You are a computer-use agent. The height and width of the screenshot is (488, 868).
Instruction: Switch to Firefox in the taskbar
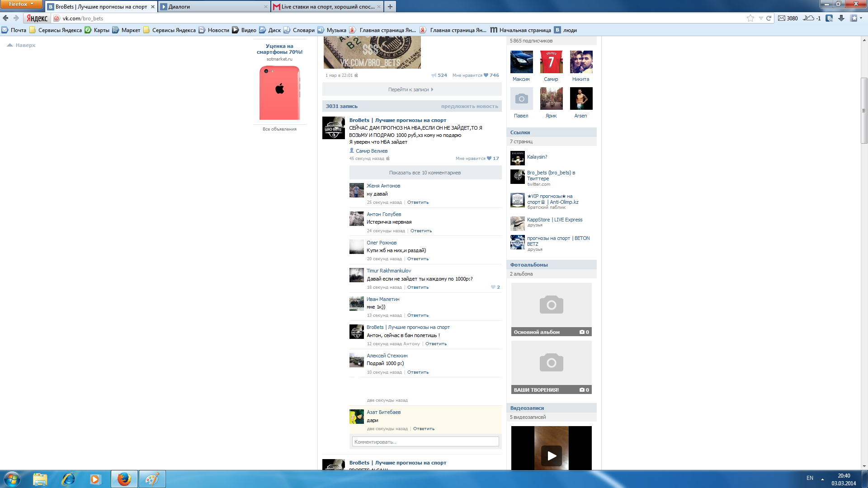pyautogui.click(x=124, y=479)
